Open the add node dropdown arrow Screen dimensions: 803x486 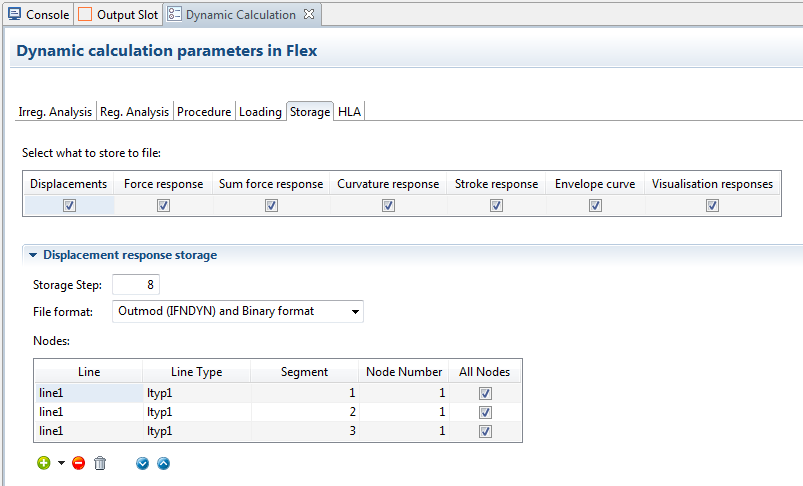pyautogui.click(x=61, y=463)
